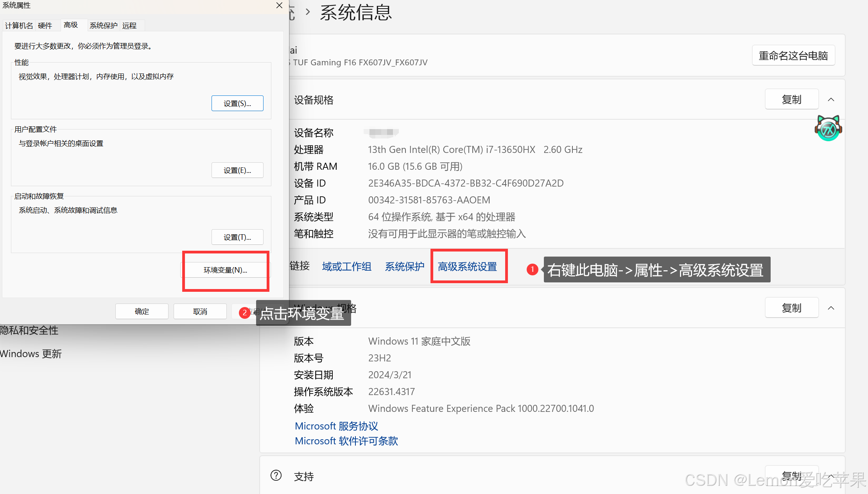
Task: Click the Environment Variables button
Action: click(x=225, y=270)
